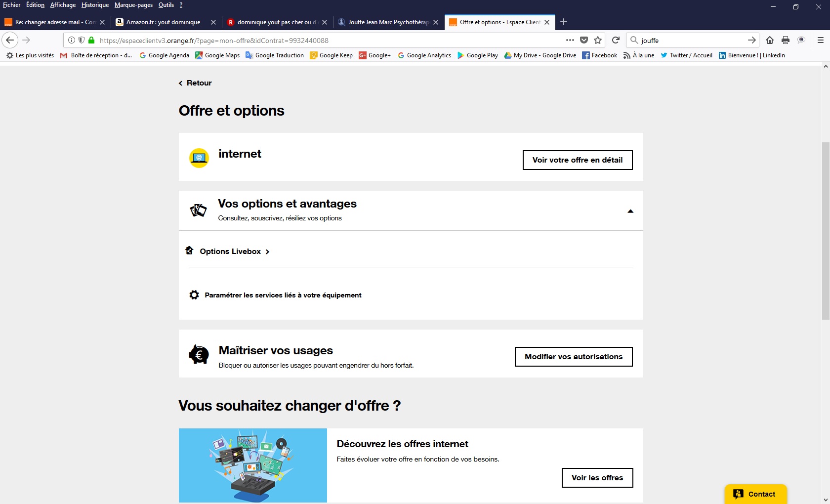Open the question mark help menu
Screen dimensions: 830x504
181,5
